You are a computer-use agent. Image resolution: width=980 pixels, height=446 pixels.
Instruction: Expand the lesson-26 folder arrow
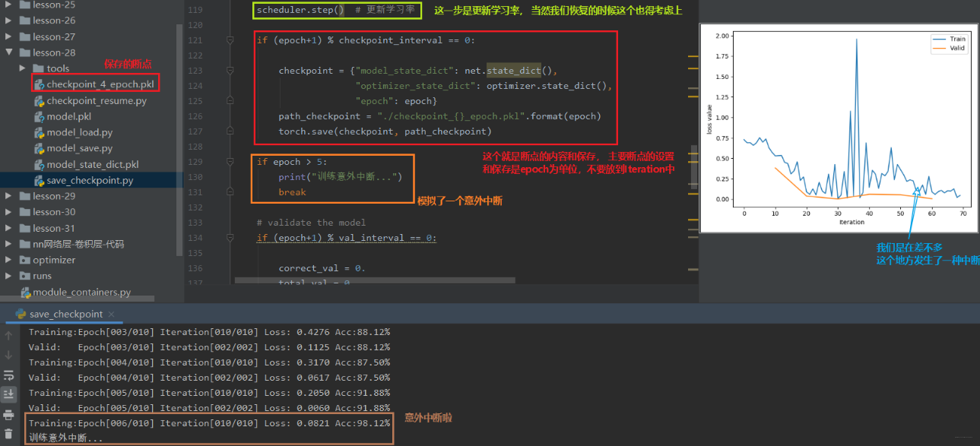(x=8, y=21)
